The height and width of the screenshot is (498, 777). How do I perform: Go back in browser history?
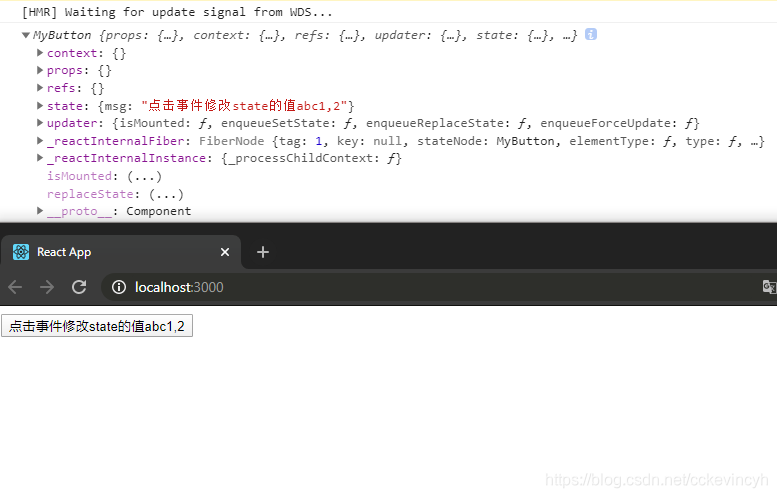(x=15, y=287)
